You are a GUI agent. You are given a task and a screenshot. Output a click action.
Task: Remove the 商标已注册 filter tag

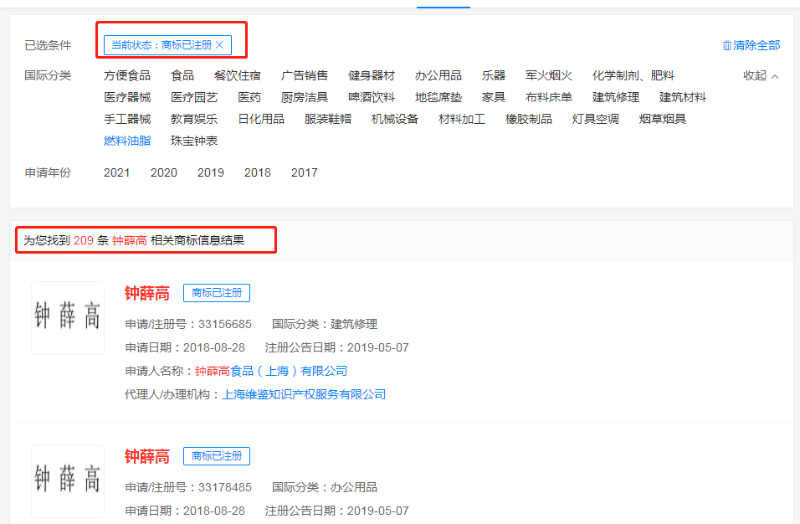(219, 45)
